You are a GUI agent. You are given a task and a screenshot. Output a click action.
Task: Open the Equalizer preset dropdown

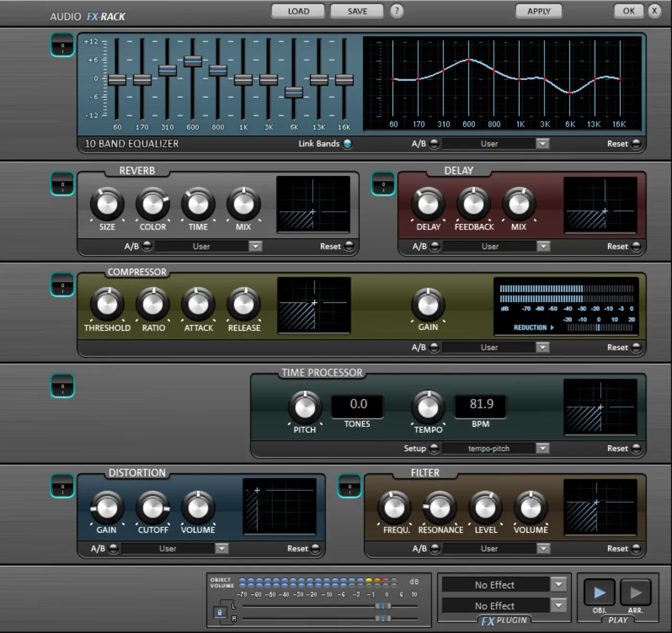542,143
